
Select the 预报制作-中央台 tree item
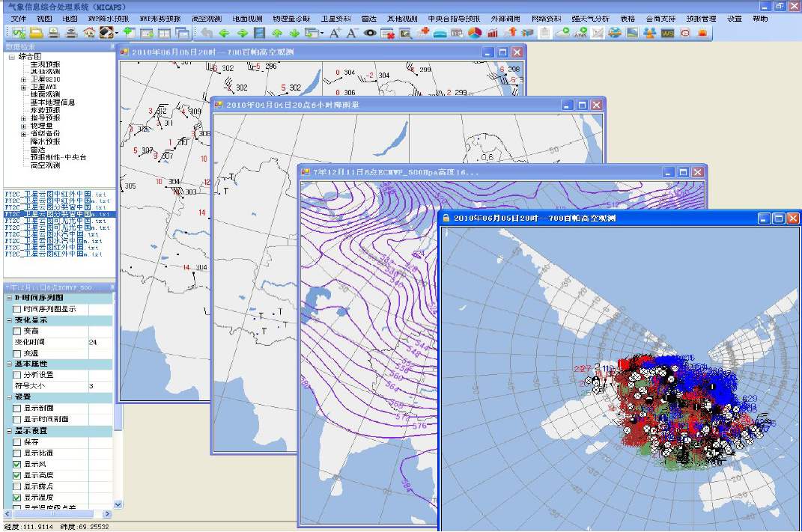click(58, 157)
